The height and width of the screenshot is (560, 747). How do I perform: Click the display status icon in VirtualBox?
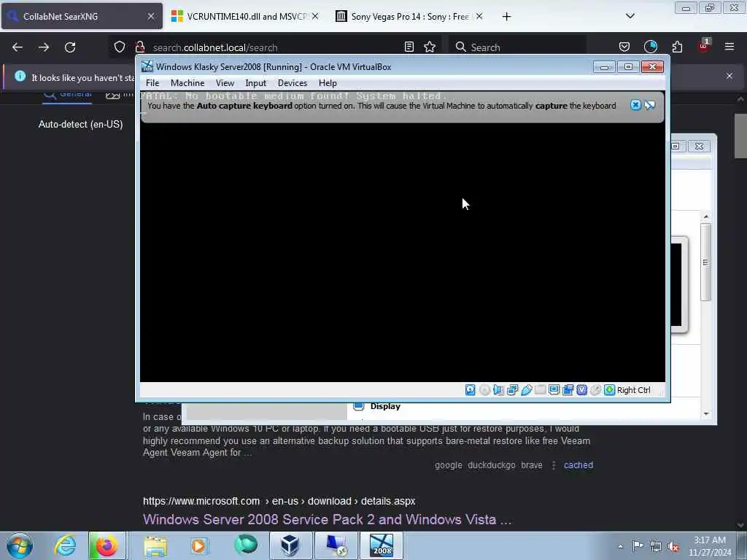tap(554, 390)
